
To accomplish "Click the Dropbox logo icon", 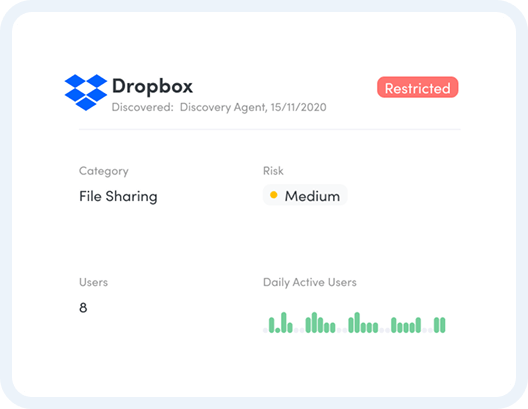I will coord(86,92).
